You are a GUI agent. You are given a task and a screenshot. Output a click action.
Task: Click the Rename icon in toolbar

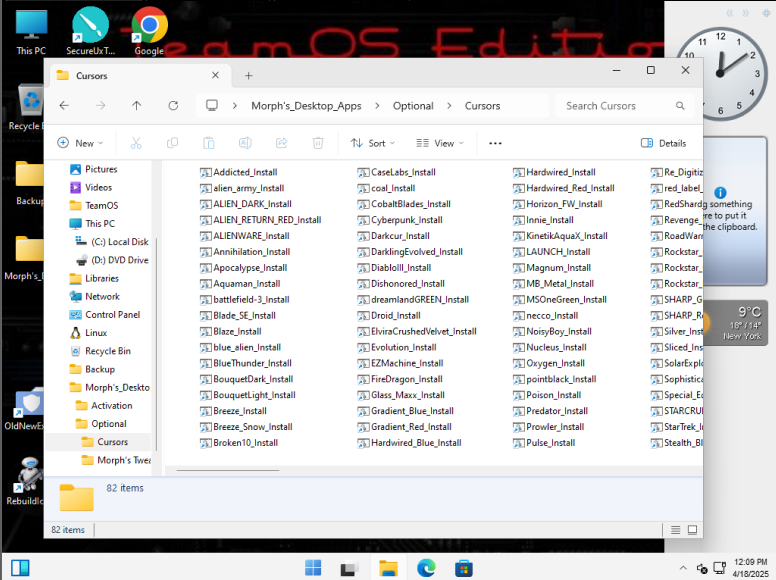pyautogui.click(x=245, y=143)
